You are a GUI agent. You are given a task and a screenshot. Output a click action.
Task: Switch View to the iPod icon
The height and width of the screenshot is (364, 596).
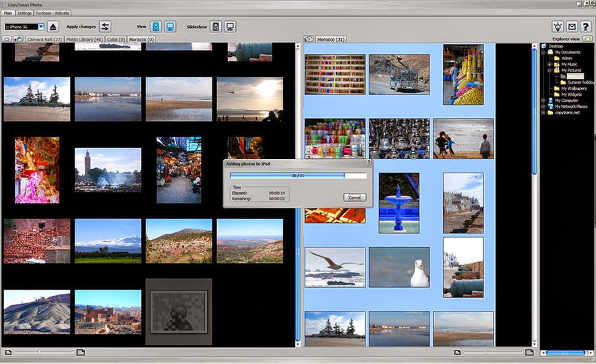tap(156, 26)
